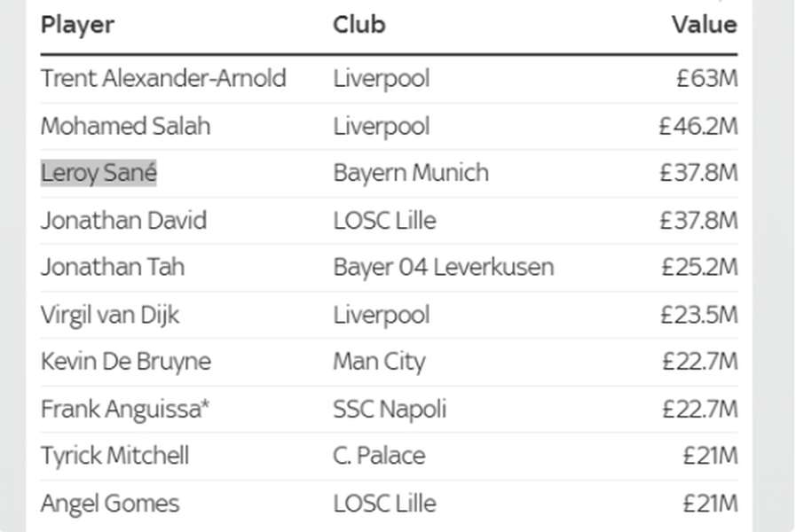The image size is (796, 532).
Task: Select Tyrick Mitchell in player list
Action: [x=115, y=456]
